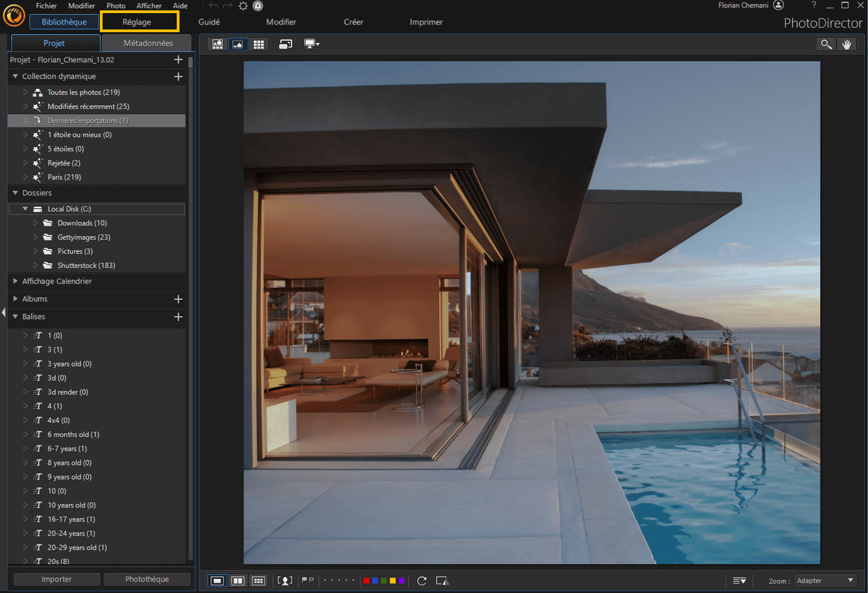The image size is (868, 593).
Task: Collapse the Balises section
Action: (x=15, y=316)
